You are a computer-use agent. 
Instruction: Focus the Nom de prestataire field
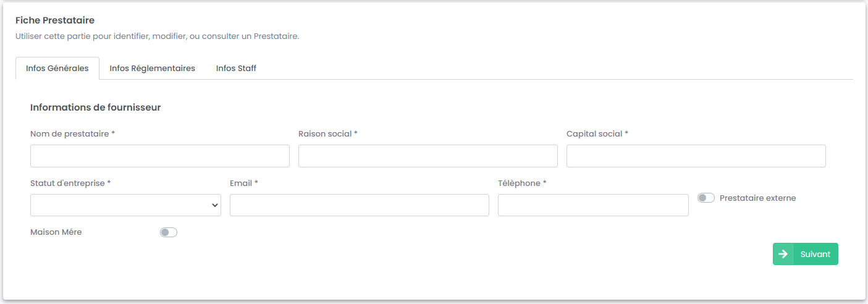(x=159, y=156)
